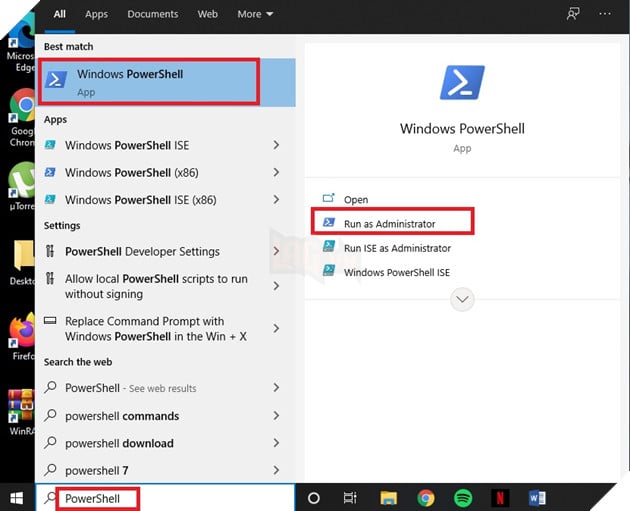Click the Windows Start button
The height and width of the screenshot is (511, 630).
coord(16,498)
